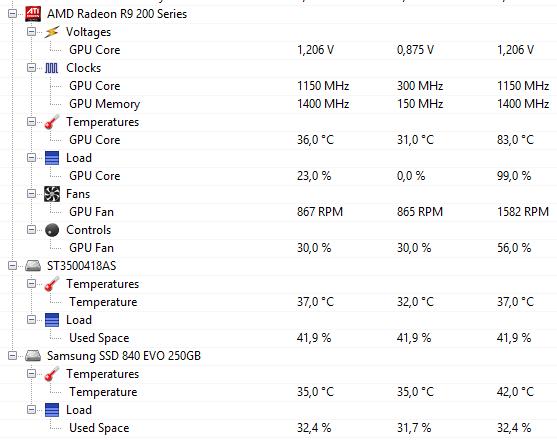Select the GPU Fan control 30,0 % row
This screenshot has width=557, height=446.
pyautogui.click(x=278, y=248)
